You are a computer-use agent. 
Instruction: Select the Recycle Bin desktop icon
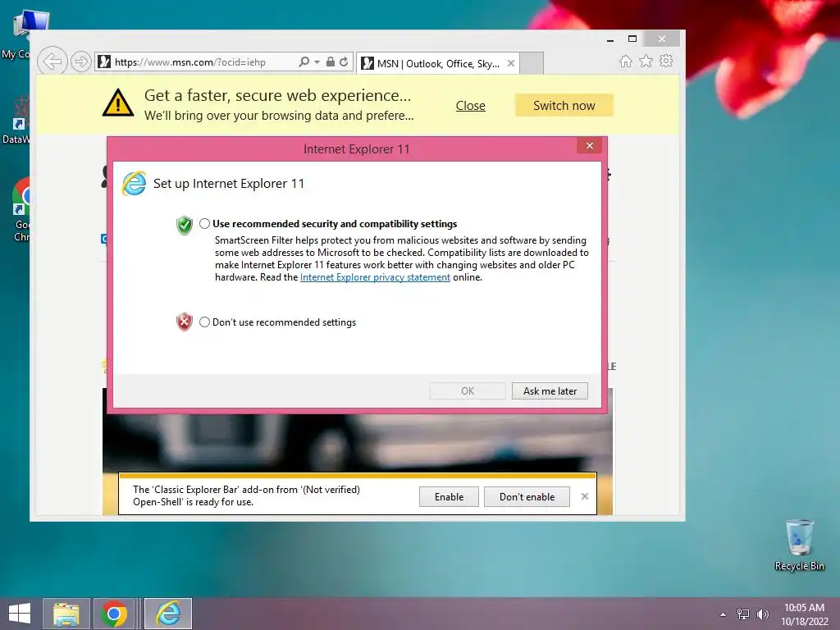click(x=799, y=545)
